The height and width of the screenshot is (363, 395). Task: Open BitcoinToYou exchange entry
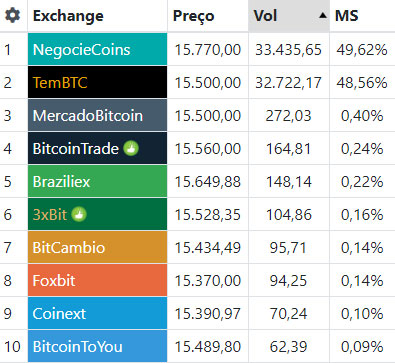coord(78,347)
